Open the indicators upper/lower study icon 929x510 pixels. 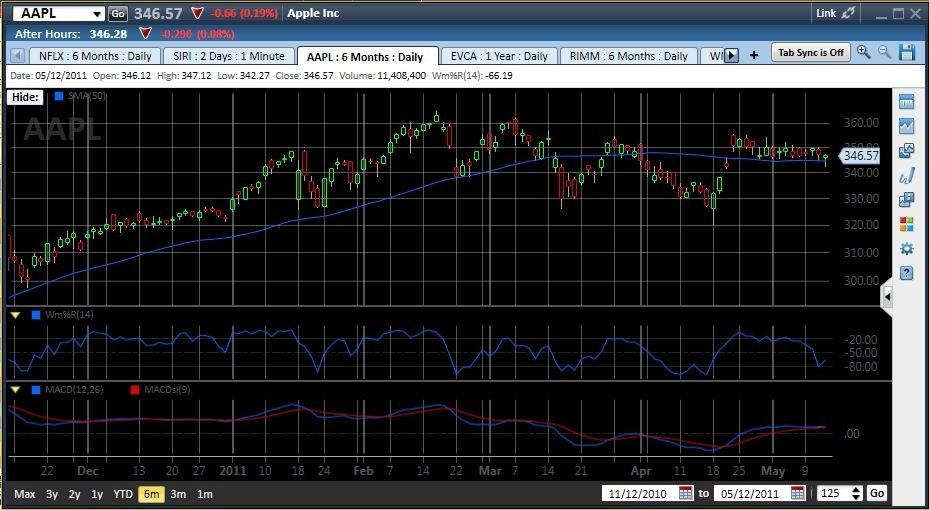coord(906,200)
